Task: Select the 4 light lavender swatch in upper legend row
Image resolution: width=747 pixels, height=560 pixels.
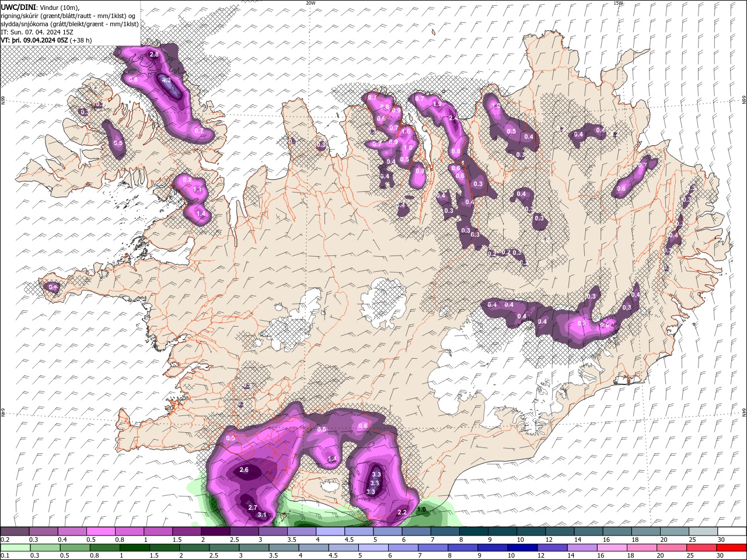Action: click(x=330, y=531)
